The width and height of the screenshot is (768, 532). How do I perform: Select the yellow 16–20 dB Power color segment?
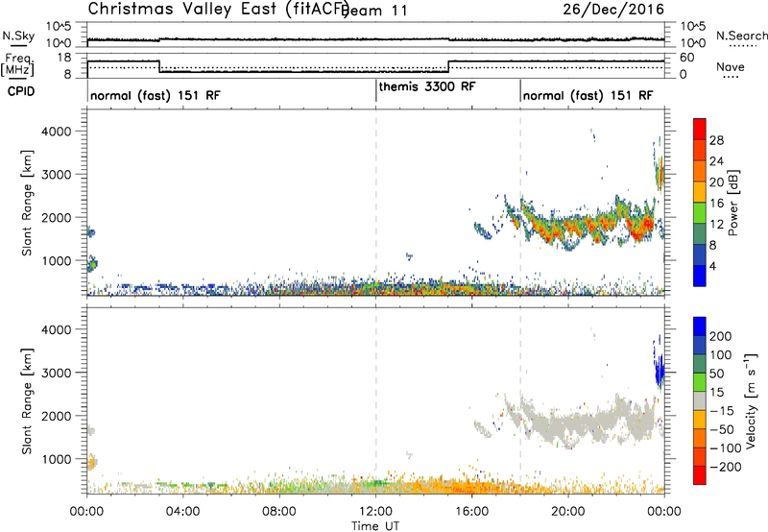point(700,192)
